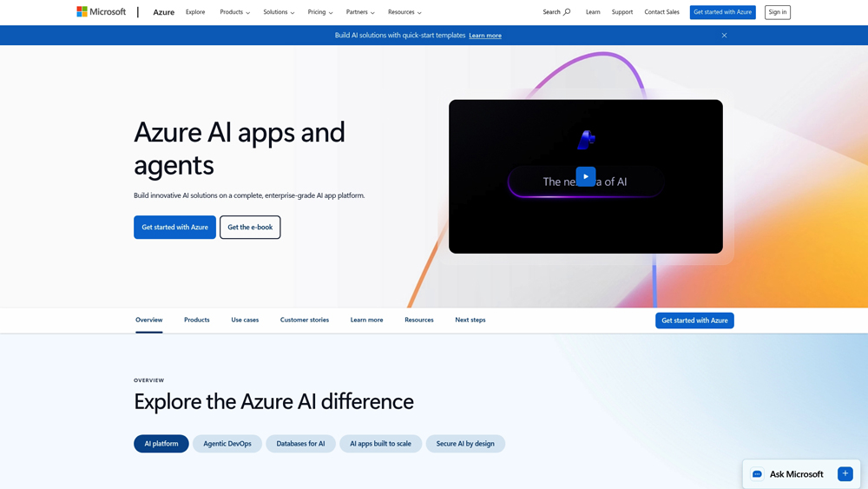The image size is (868, 489).
Task: Click Contact Sales in the header
Action: coord(661,11)
